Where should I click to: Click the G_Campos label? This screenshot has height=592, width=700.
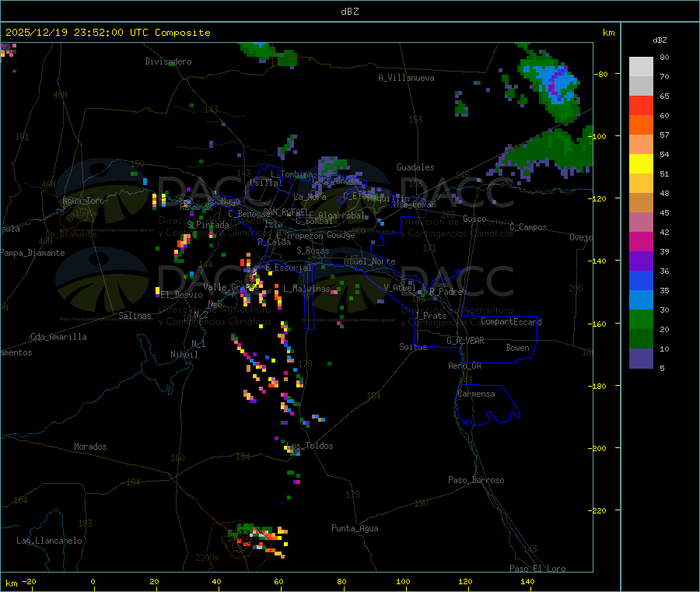pyautogui.click(x=528, y=227)
